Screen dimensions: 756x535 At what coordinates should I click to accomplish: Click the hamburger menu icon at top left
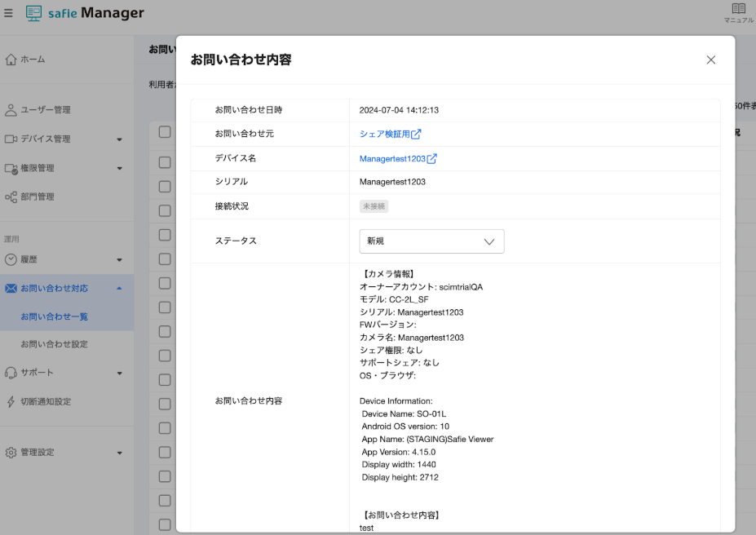[10, 12]
